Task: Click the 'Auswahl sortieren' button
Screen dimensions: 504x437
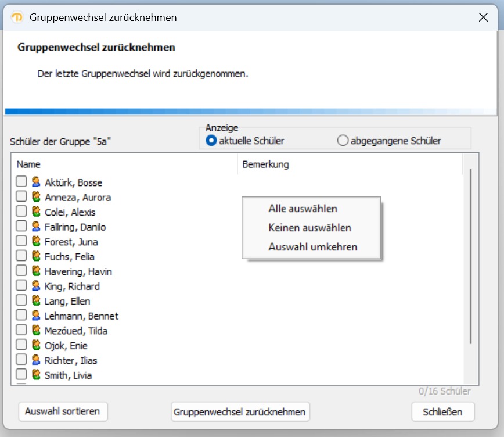Action: coord(63,411)
